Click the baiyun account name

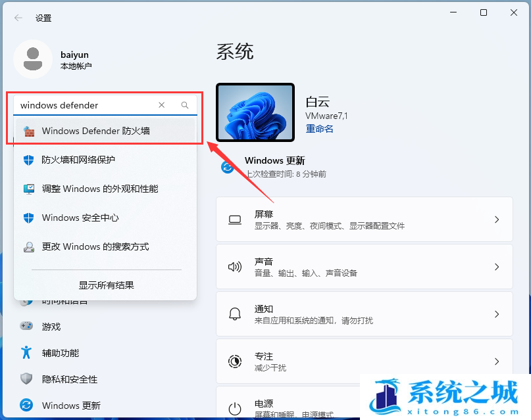pyautogui.click(x=74, y=55)
